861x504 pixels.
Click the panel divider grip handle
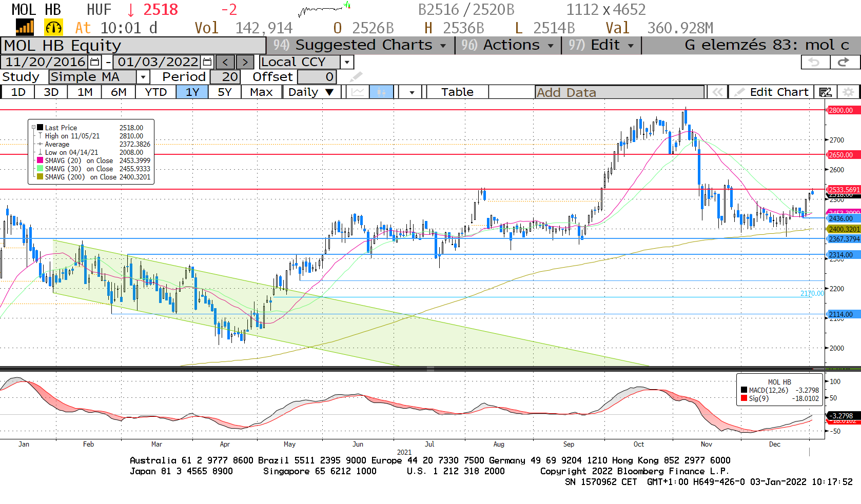[x=430, y=369]
